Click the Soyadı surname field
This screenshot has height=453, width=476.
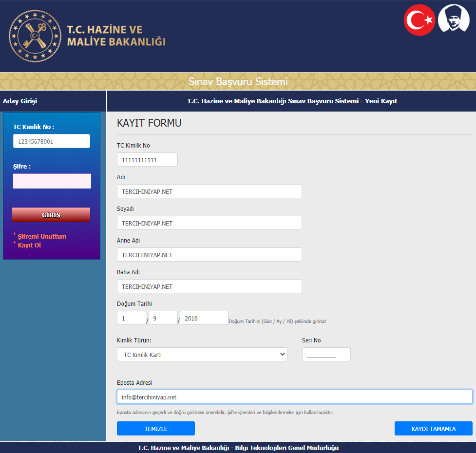tap(209, 223)
